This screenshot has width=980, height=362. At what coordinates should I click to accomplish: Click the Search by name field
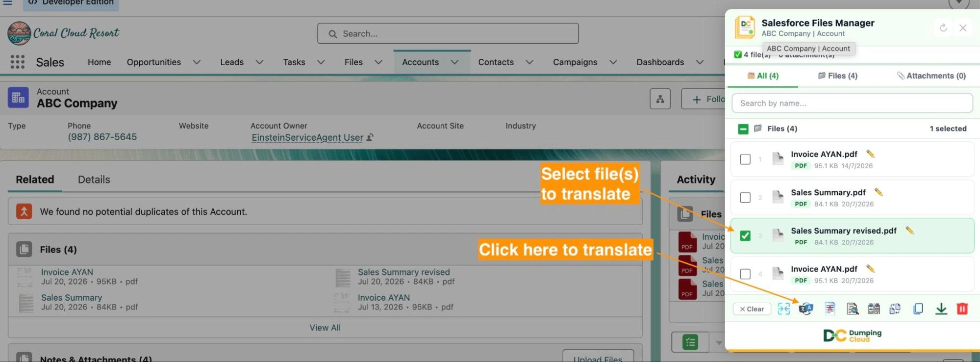tap(852, 103)
